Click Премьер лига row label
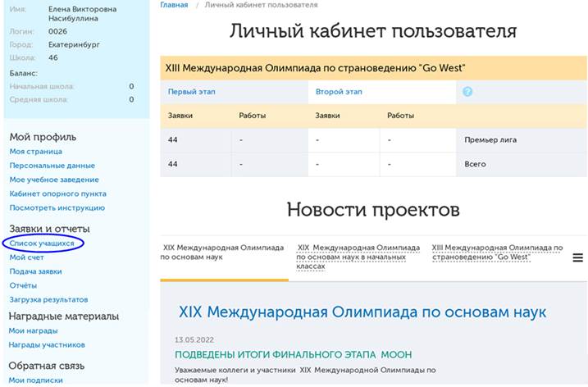 [x=490, y=140]
